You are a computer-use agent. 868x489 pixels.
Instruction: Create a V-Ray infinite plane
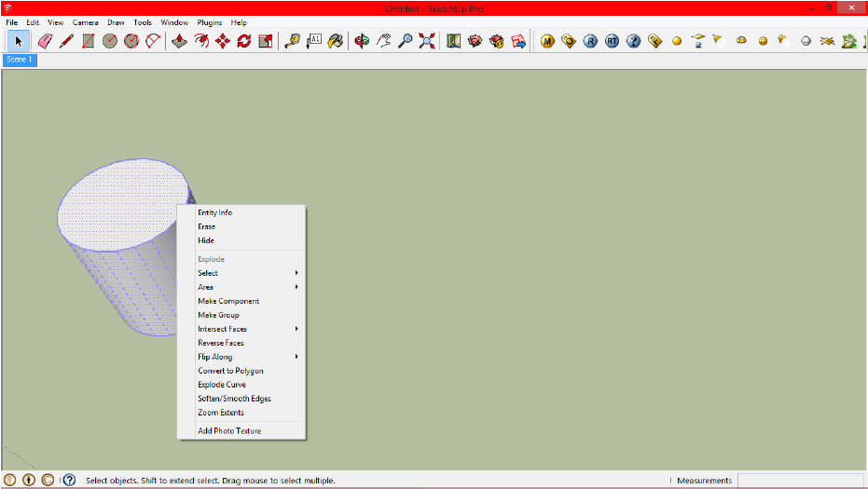(x=828, y=41)
